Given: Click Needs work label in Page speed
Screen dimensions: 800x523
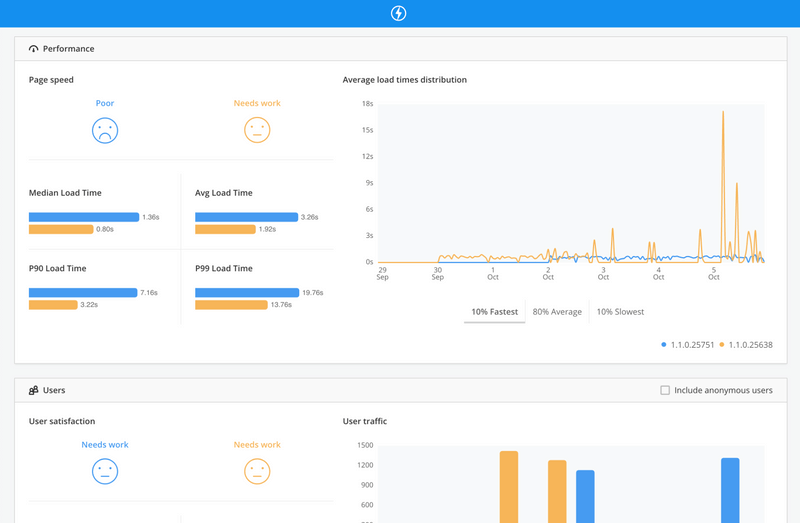Looking at the screenshot, I should (x=257, y=103).
